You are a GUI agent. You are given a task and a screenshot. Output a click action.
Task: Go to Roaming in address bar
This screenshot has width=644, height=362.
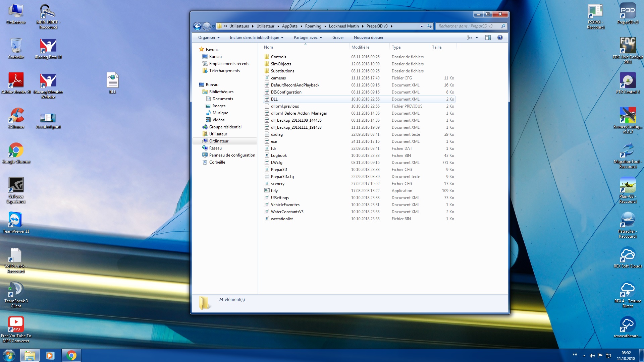(x=313, y=26)
